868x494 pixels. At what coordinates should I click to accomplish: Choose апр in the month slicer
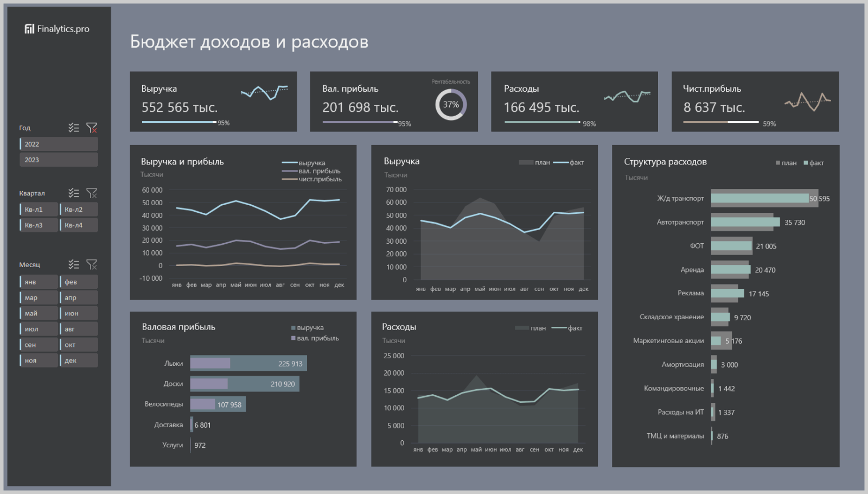[x=79, y=297]
